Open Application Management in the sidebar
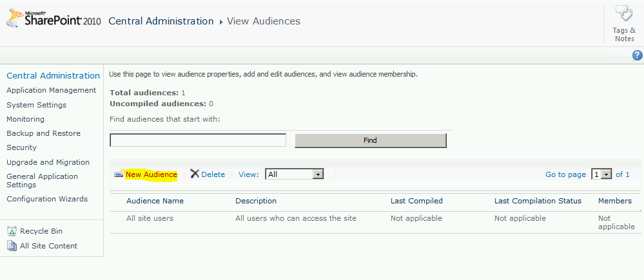 [x=51, y=90]
